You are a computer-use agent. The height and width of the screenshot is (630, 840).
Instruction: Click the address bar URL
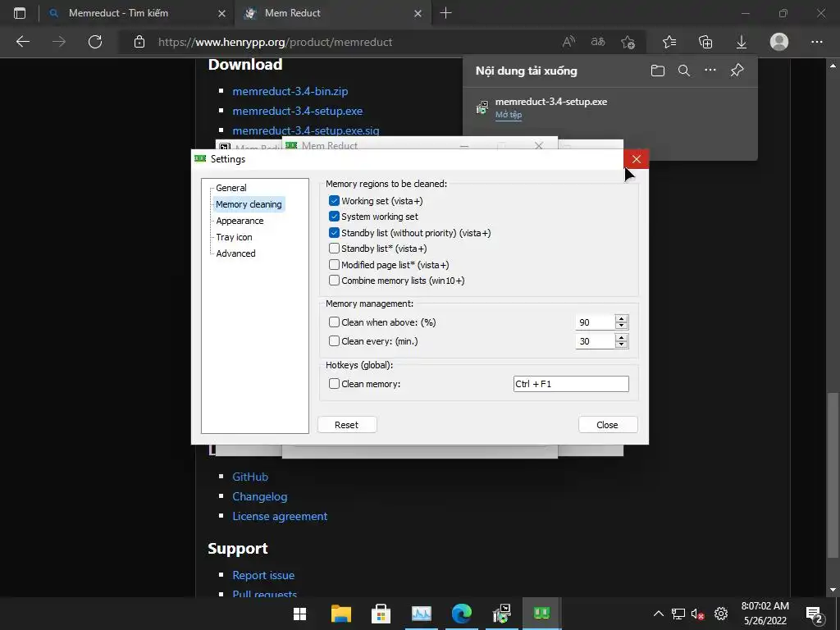point(275,42)
